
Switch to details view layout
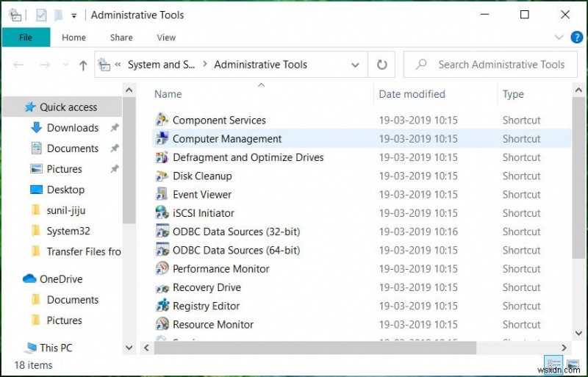[555, 365]
